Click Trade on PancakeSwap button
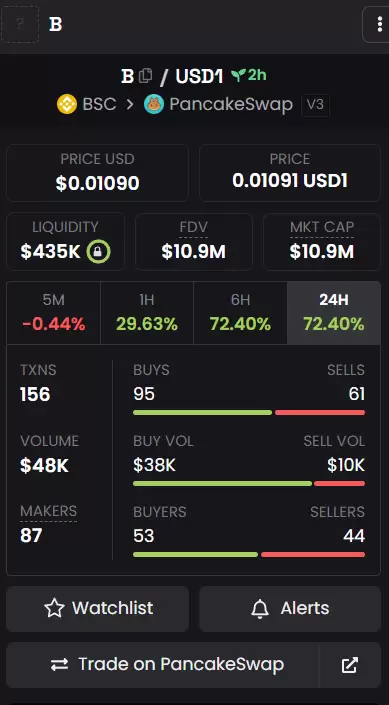 pyautogui.click(x=162, y=665)
